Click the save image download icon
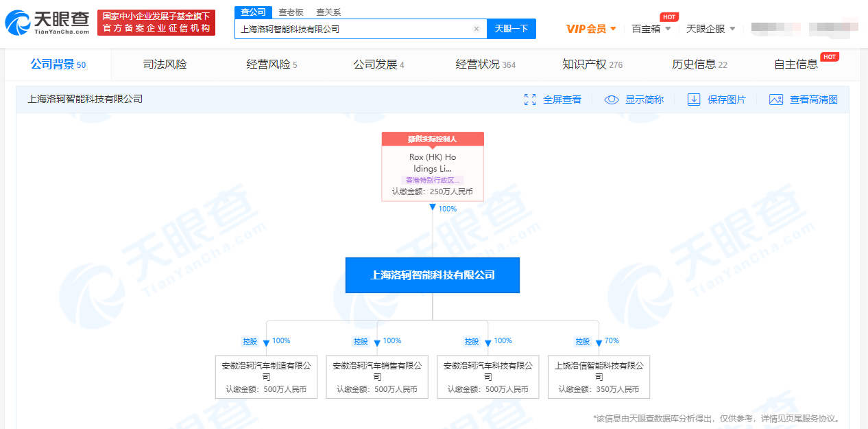 coord(694,100)
